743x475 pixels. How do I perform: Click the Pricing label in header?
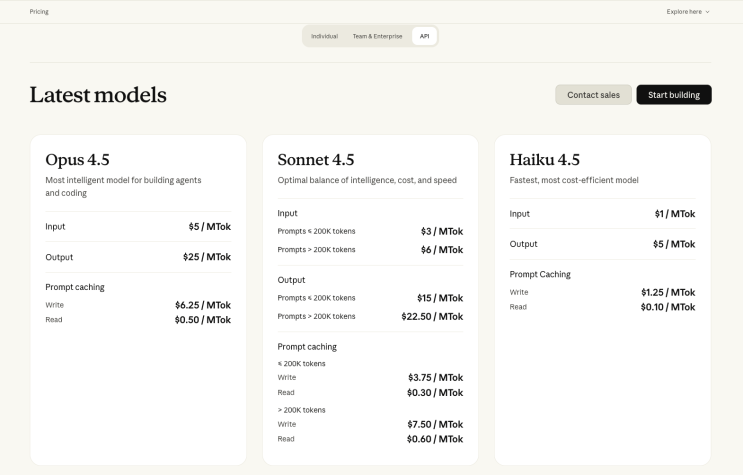[x=39, y=12]
